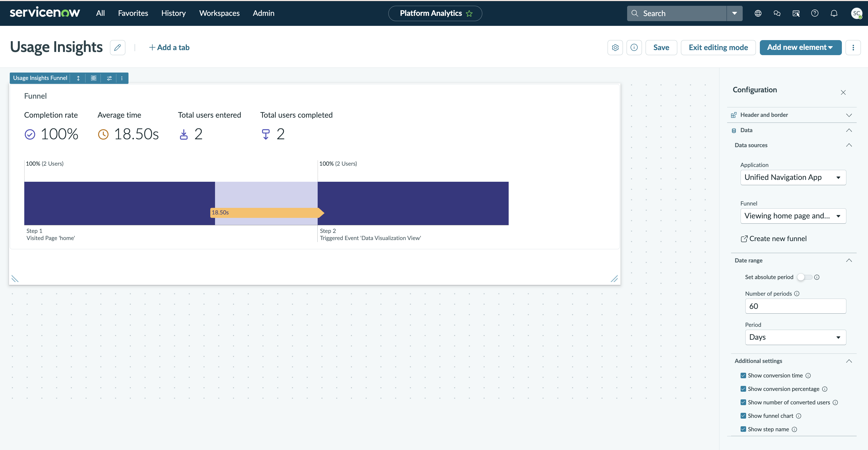Click the 18.50s conversion time arrow
The height and width of the screenshot is (450, 868).
tap(267, 213)
